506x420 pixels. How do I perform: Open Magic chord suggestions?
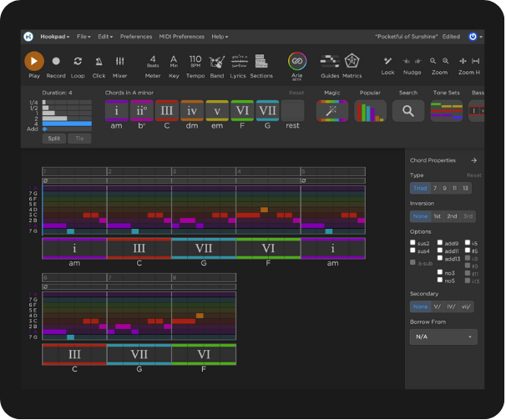click(332, 110)
